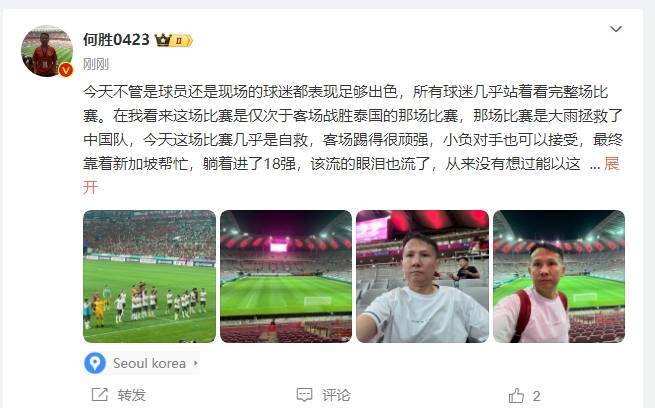Open the selfie with red backpack strap
The image size is (655, 408).
coord(559,276)
